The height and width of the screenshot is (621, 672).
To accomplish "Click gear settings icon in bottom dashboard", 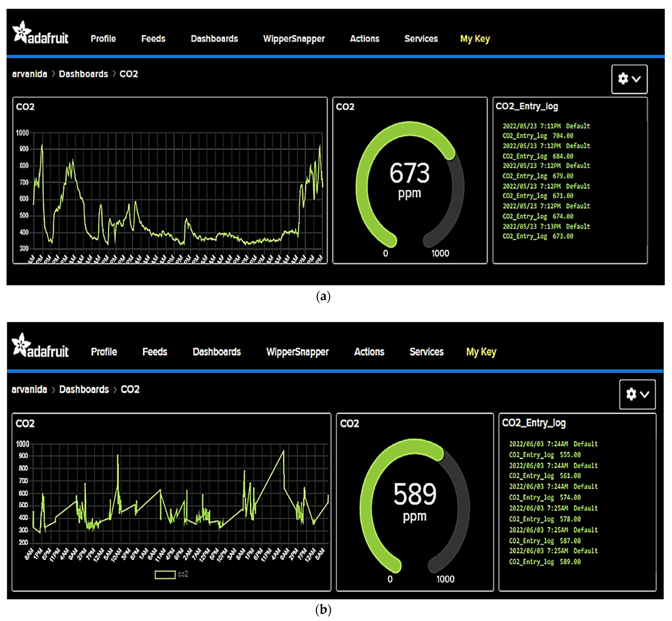I will [631, 394].
